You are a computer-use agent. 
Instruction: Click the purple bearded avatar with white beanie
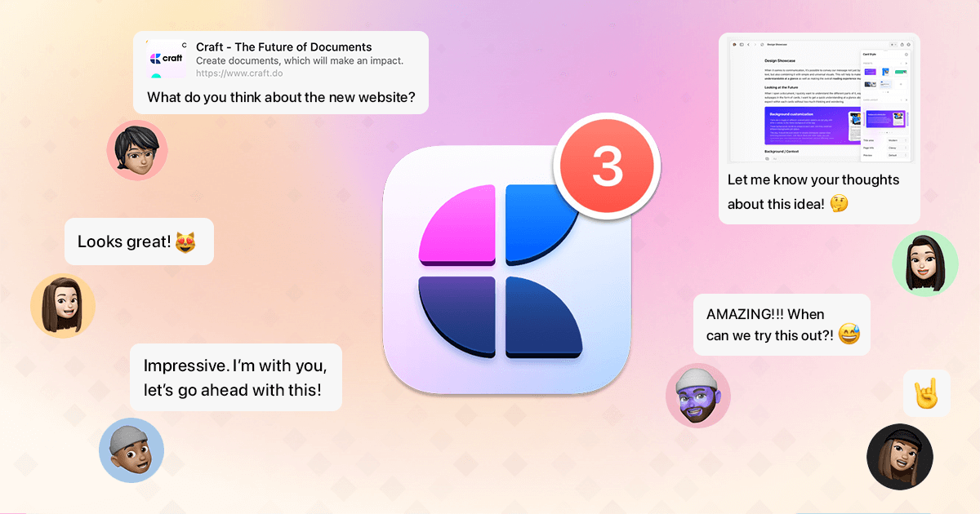[698, 396]
